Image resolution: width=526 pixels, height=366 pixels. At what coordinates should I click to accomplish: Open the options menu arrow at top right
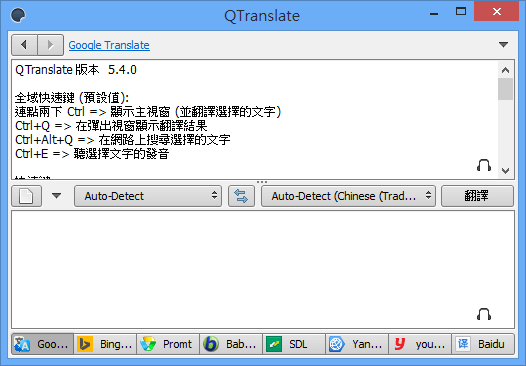(x=503, y=45)
